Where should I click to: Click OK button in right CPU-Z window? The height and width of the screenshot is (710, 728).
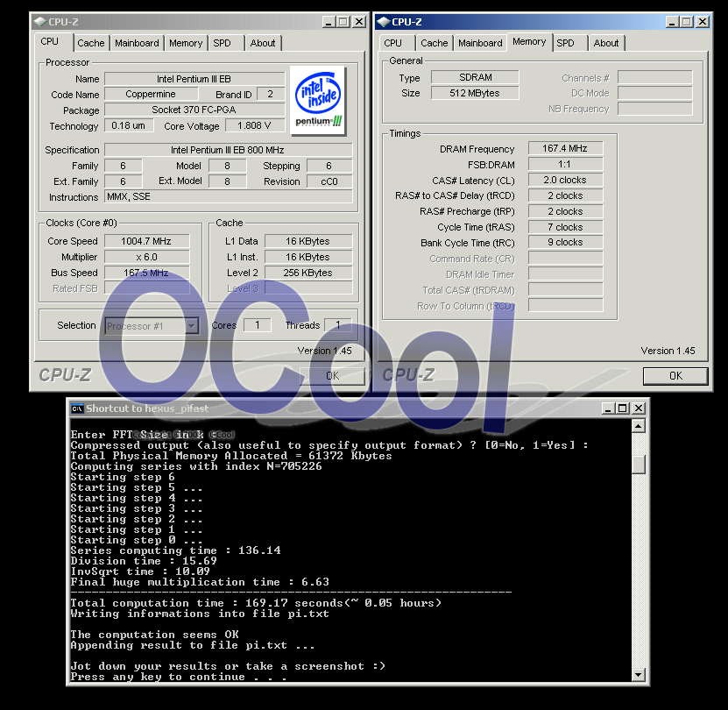675,376
